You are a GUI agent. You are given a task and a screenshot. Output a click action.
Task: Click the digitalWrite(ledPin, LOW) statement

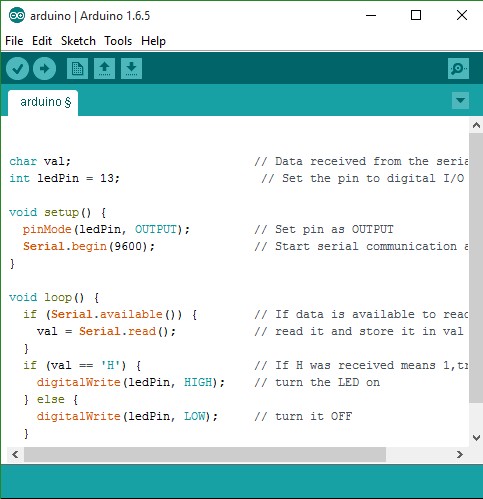click(127, 416)
